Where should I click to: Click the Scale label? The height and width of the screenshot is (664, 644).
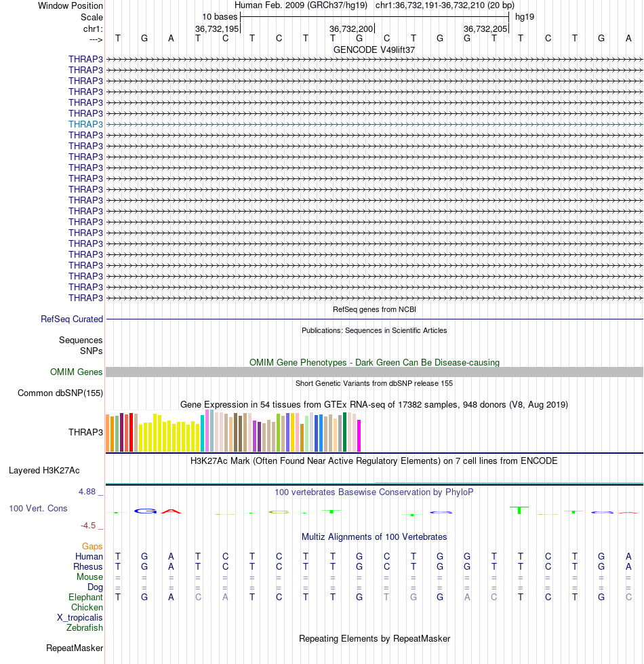[92, 17]
